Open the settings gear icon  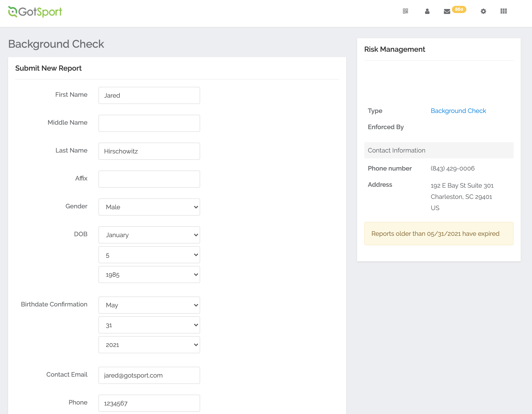483,11
